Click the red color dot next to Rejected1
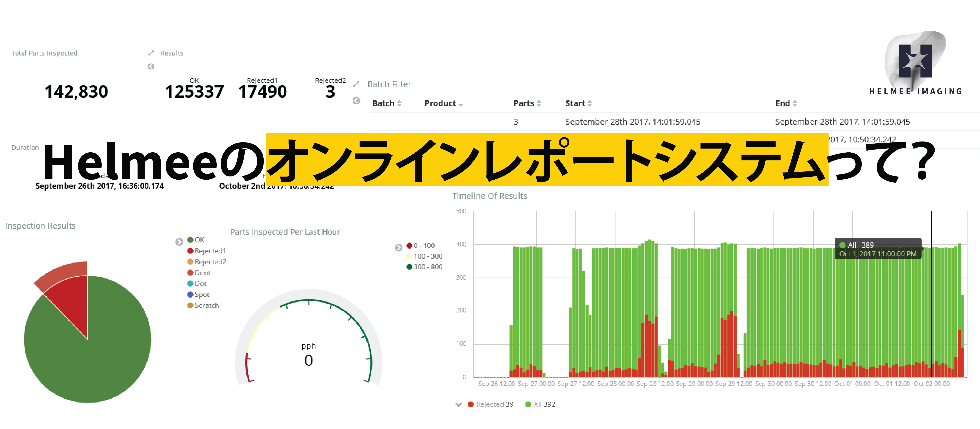980x429 pixels. (x=190, y=251)
